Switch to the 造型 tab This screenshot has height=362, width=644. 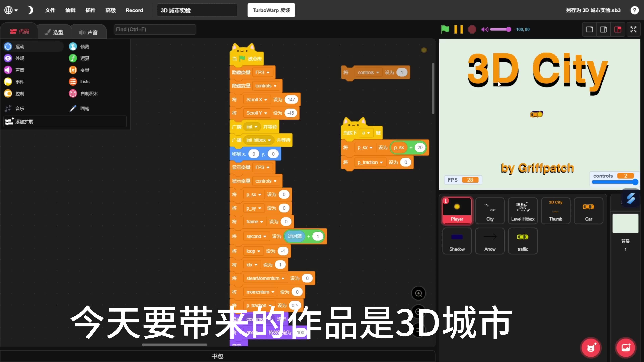point(55,32)
